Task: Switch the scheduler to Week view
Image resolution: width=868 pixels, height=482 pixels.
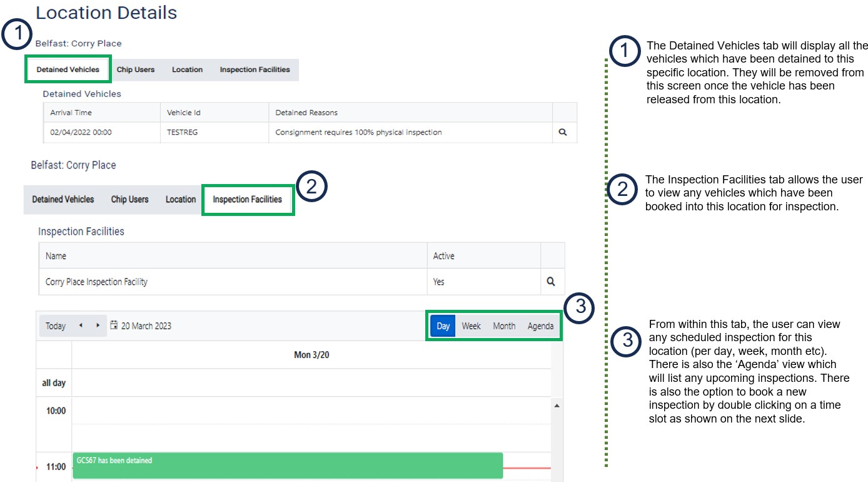Action: click(x=471, y=326)
